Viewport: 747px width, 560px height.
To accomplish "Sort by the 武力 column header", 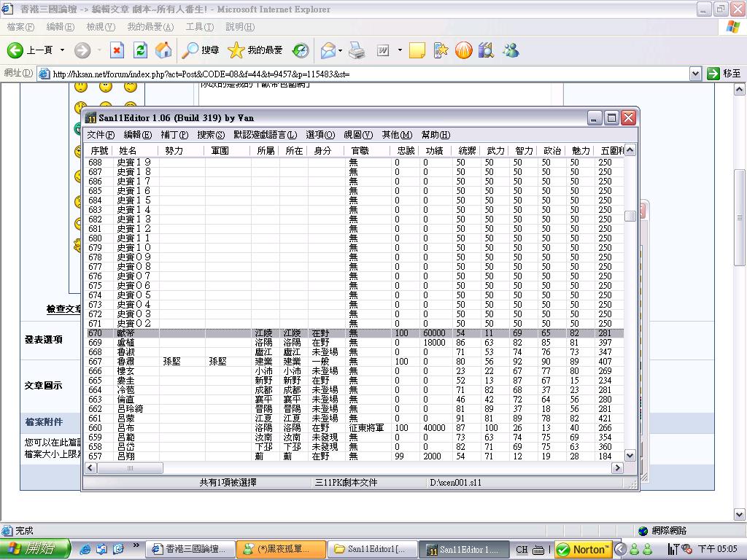I will [x=495, y=150].
